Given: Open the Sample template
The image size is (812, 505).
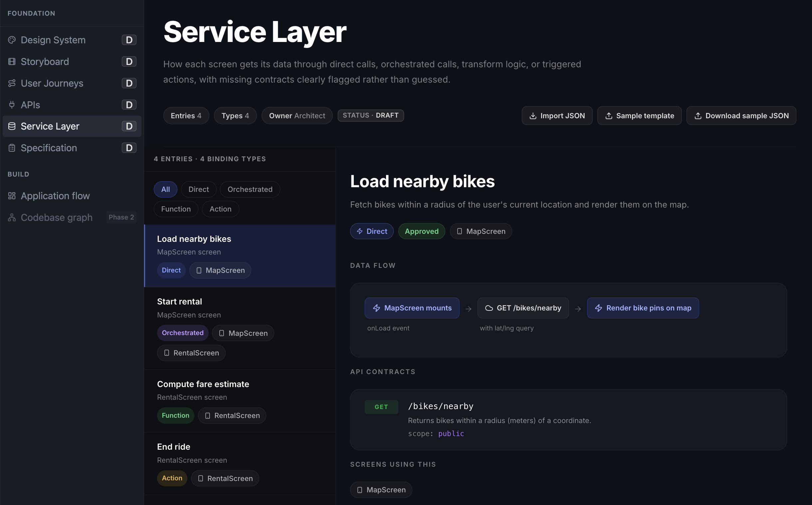Looking at the screenshot, I should tap(640, 116).
